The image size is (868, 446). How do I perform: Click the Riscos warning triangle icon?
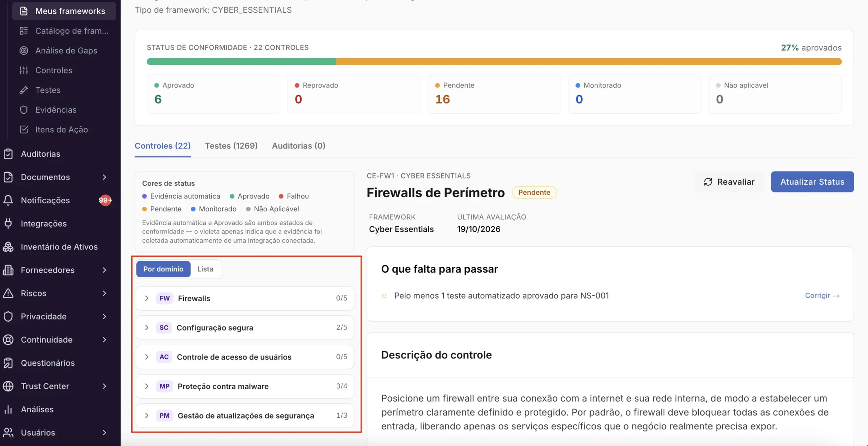(x=8, y=293)
